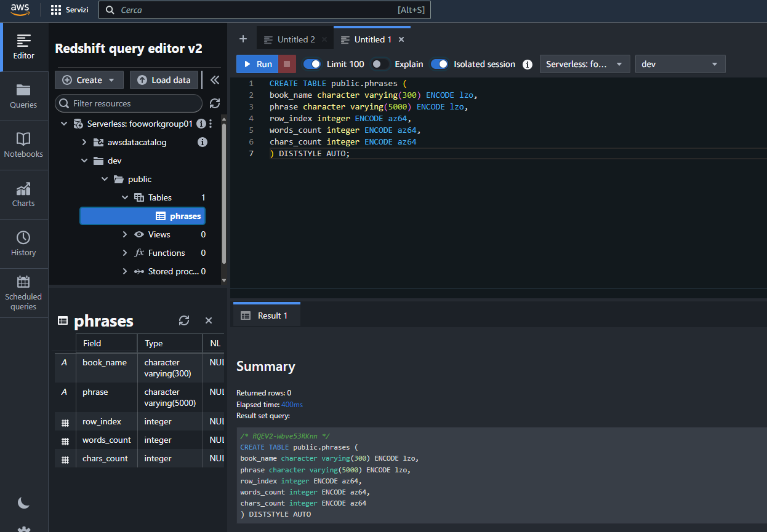Select the chars_count field row
The height and width of the screenshot is (532, 767).
tap(139, 459)
